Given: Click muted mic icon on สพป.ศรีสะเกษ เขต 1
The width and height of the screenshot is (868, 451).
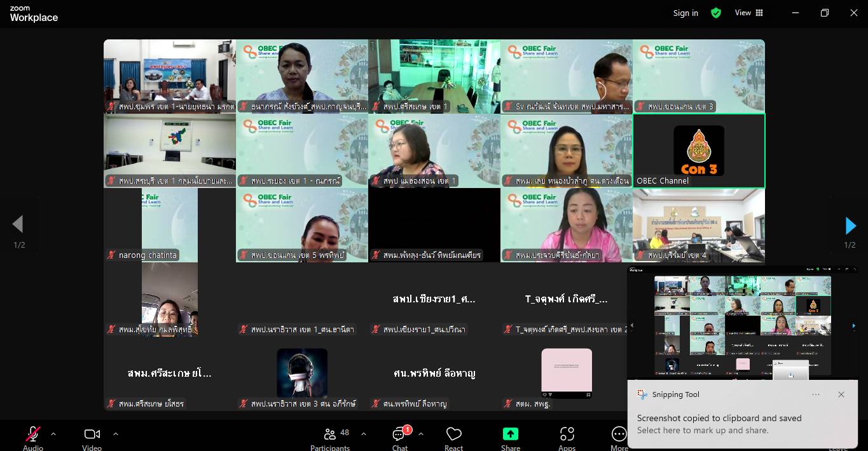Looking at the screenshot, I should point(376,107).
